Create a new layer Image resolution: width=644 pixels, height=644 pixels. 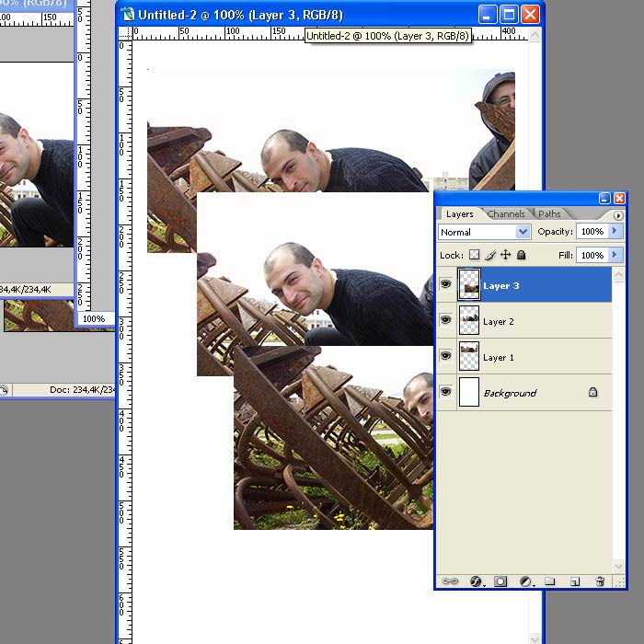click(x=575, y=581)
